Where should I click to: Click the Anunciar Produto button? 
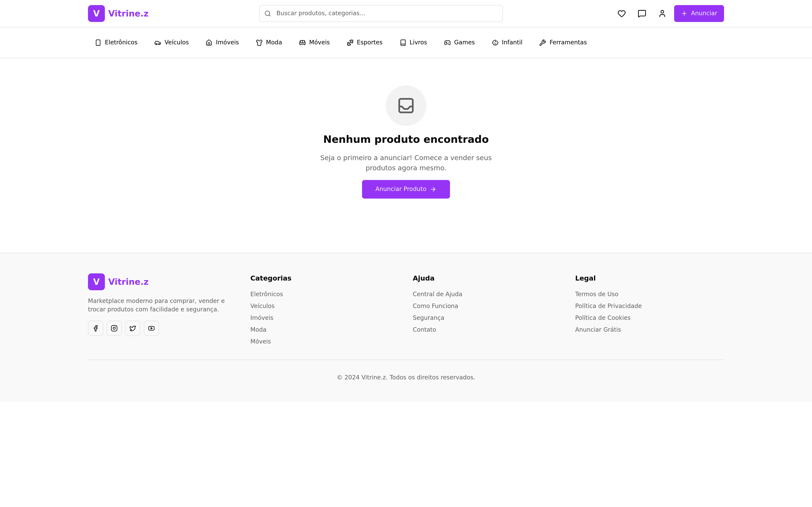406,189
